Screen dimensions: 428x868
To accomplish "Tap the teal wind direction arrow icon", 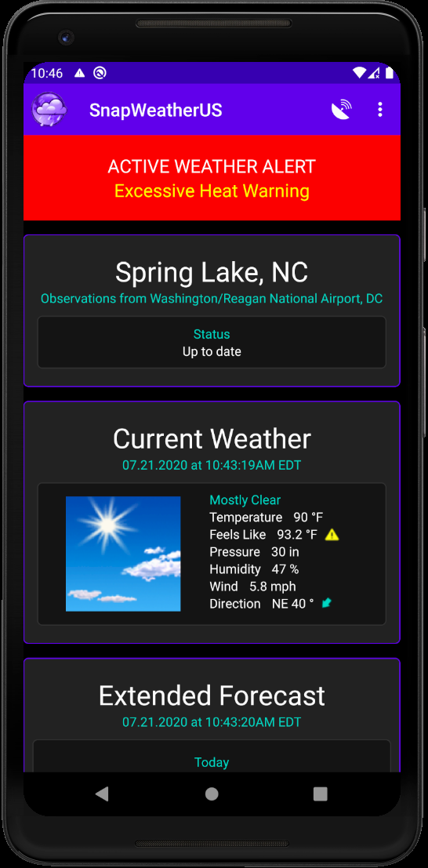I will click(327, 603).
